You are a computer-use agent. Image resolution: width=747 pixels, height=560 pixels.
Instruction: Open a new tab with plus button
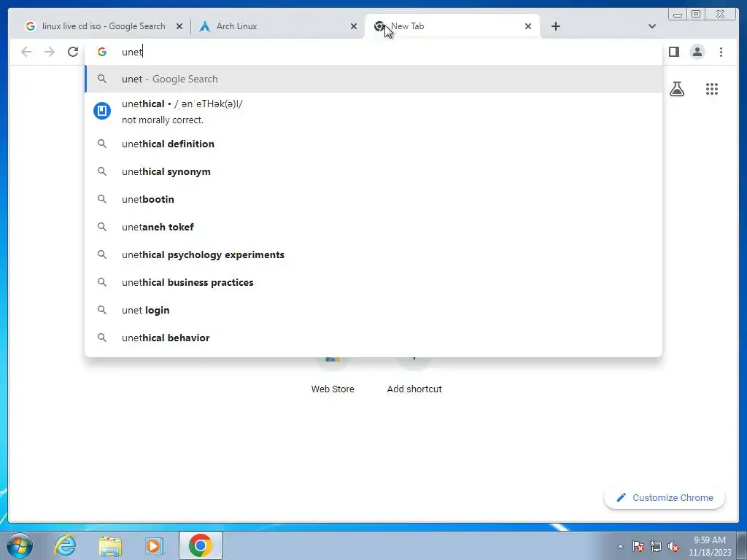555,26
